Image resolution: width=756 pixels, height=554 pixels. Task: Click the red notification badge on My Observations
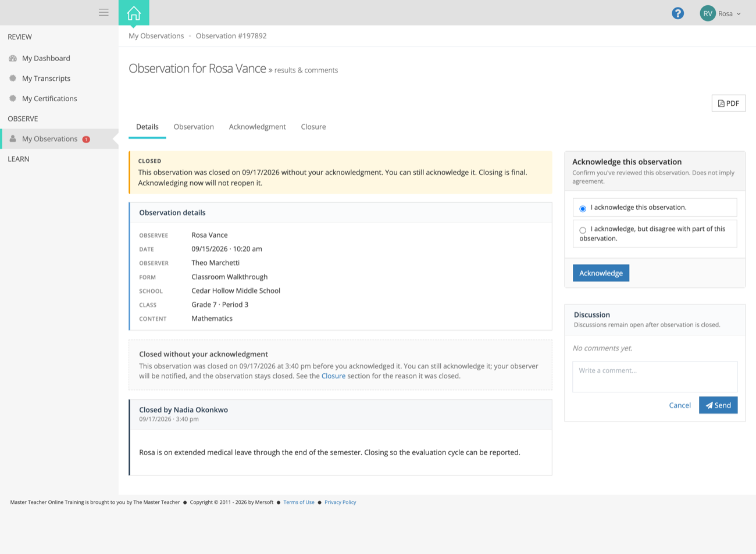point(86,140)
